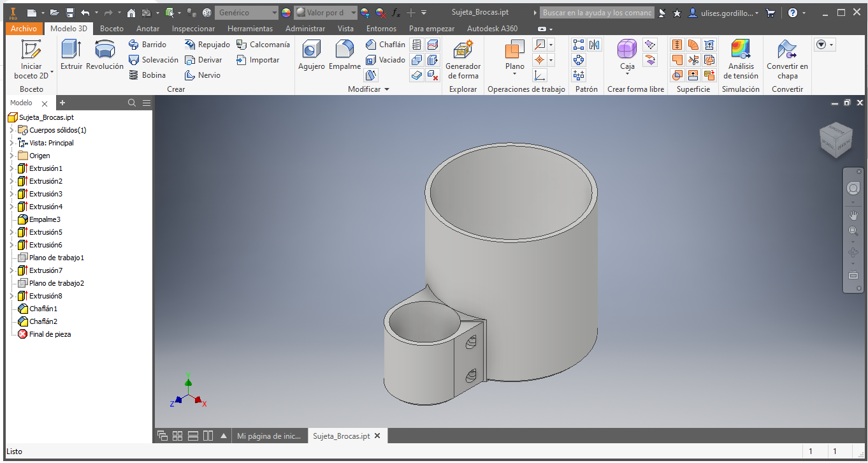Pick the Bobina coil tool
Viewport: 868px width, 463px height.
click(x=147, y=75)
